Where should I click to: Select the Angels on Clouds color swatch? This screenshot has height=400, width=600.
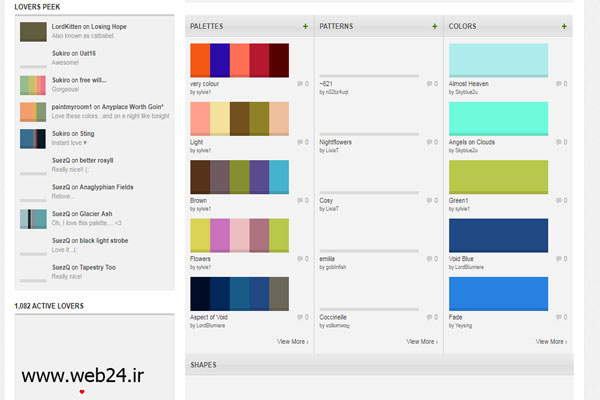click(x=498, y=119)
